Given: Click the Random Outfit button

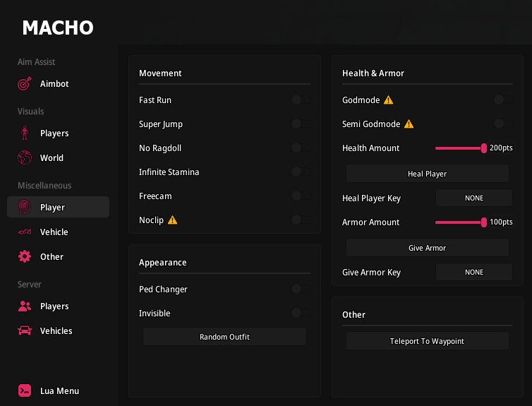Looking at the screenshot, I should [224, 337].
